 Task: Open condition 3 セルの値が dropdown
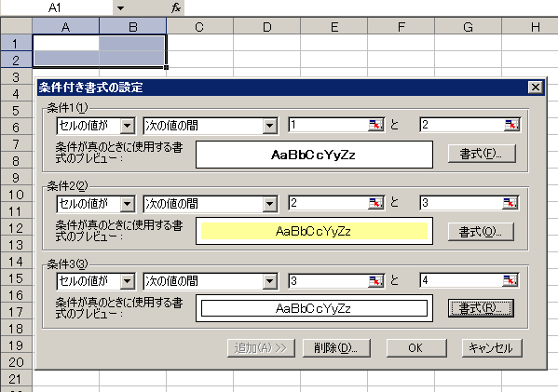127,281
